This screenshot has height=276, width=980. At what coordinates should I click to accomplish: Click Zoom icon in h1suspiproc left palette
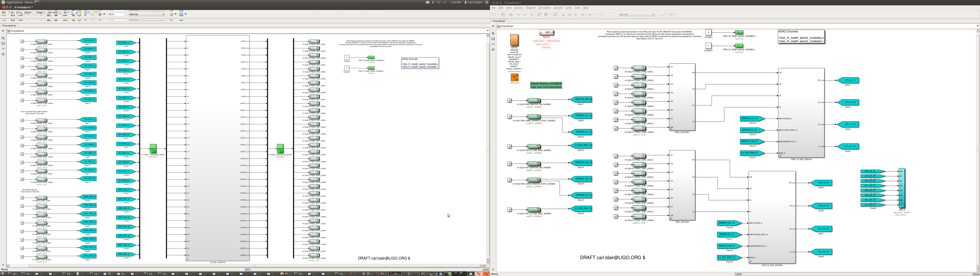click(3, 38)
